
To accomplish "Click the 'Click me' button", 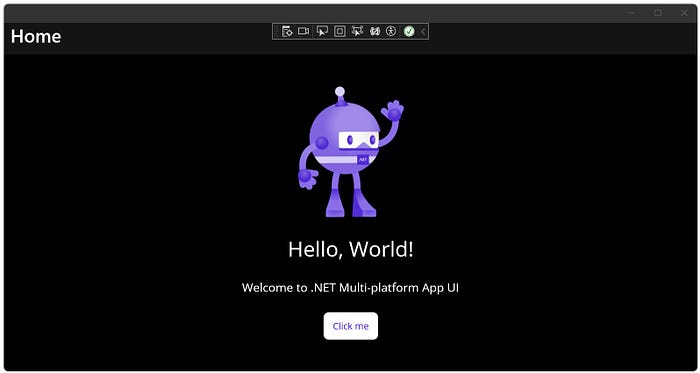I will pyautogui.click(x=351, y=326).
